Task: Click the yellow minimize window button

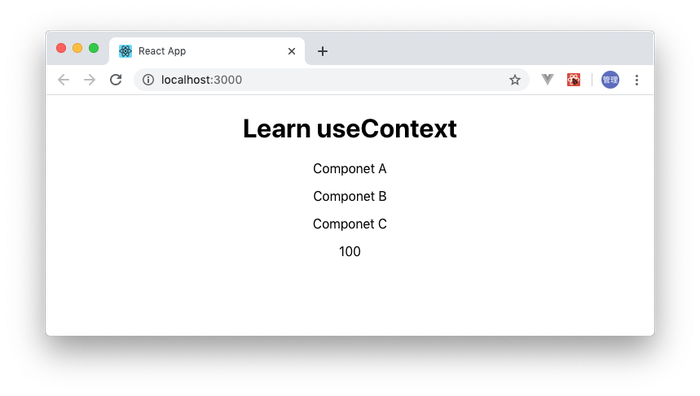Action: (x=77, y=48)
